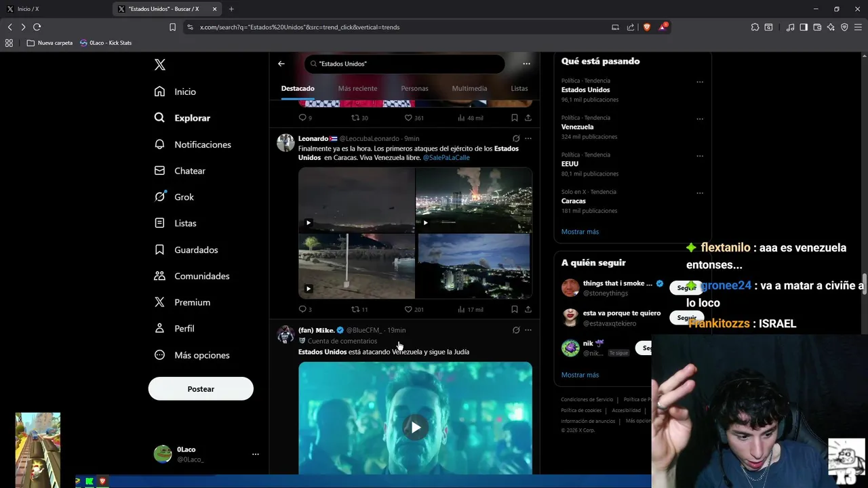This screenshot has height=488, width=868.
Task: Play top-right refinery fire video thumbnail
Action: click(x=474, y=199)
